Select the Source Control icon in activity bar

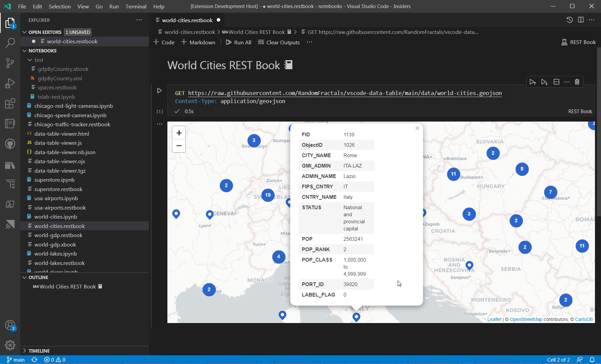[x=10, y=63]
